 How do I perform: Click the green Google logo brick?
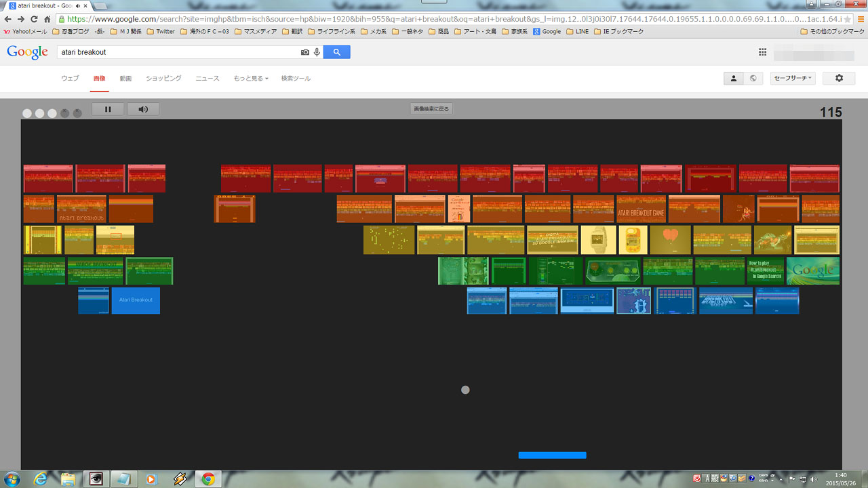(813, 270)
